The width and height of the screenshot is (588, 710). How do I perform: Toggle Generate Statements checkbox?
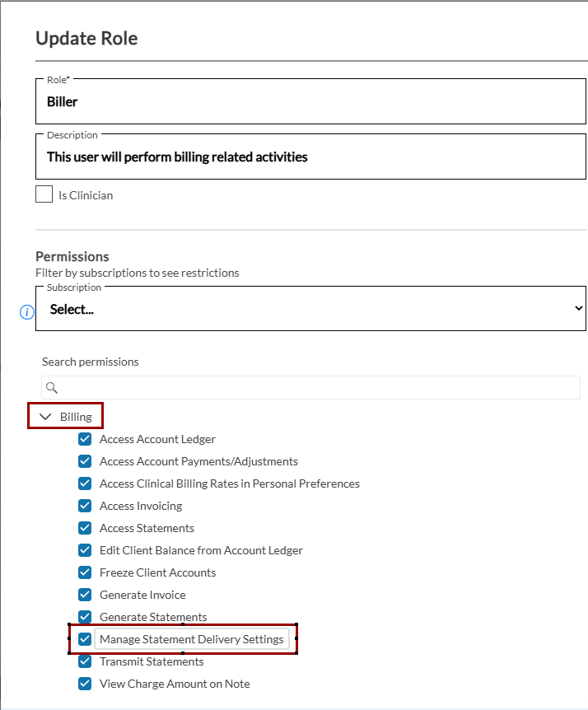85,617
